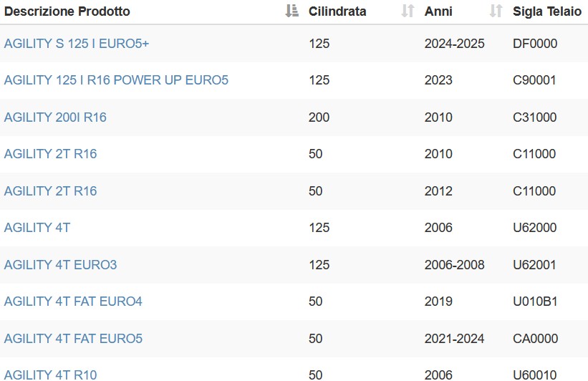Image resolution: width=588 pixels, height=381 pixels.
Task: Select the row with years 2021-2024
Action: [294, 338]
